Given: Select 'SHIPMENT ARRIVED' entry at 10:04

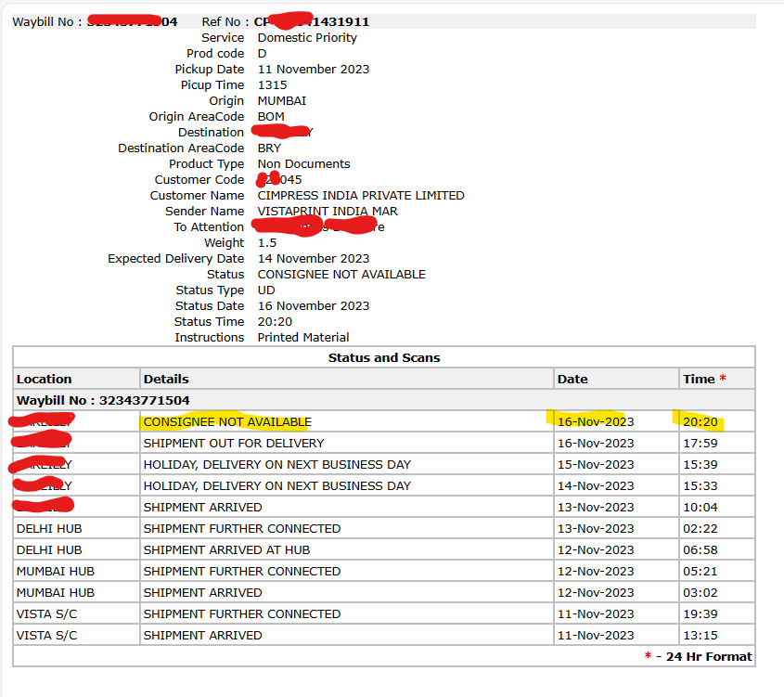Looking at the screenshot, I should (202, 508).
